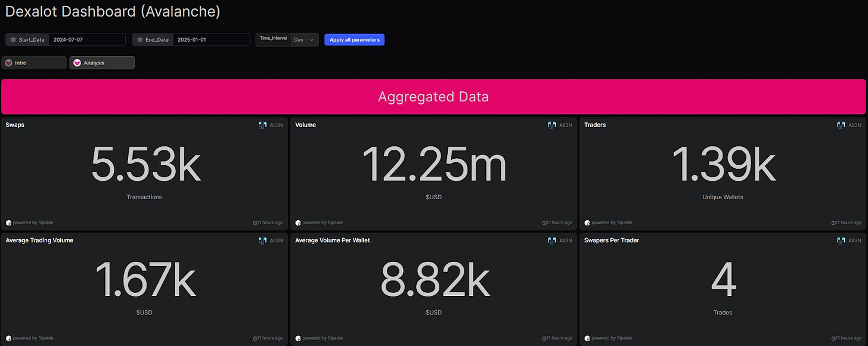Click author avatar on Average Trading Volume card
Screen dimensions: 868x346
coord(262,240)
